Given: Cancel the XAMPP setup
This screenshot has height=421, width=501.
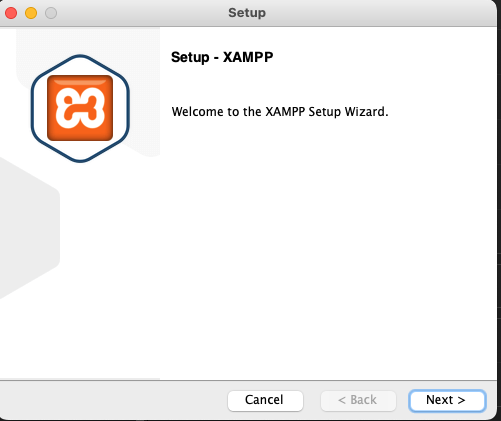Looking at the screenshot, I should [265, 400].
